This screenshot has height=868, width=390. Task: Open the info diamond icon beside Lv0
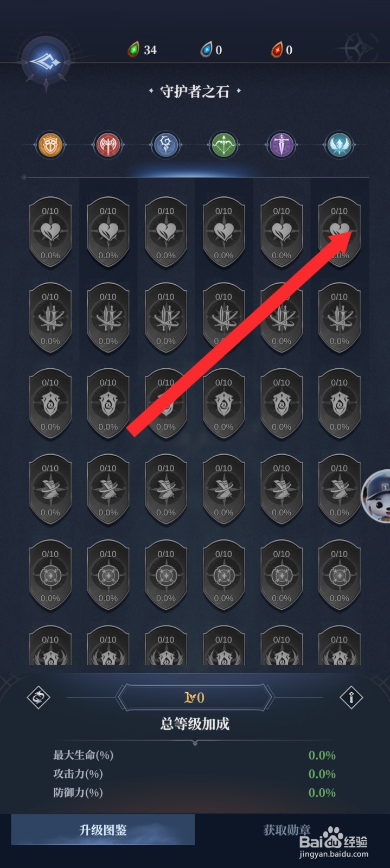tap(351, 698)
